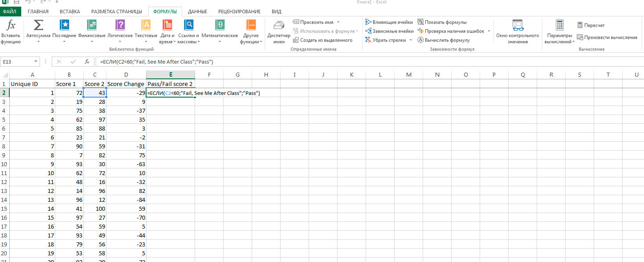Image resolution: width=644 pixels, height=262 pixels.
Task: Open the Финансовые functions library
Action: pos(92,26)
